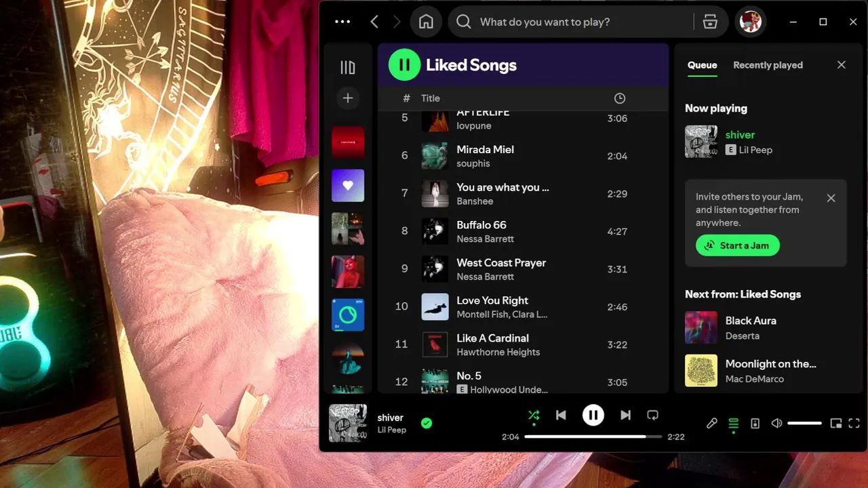Sort by duration clock icon

(620, 98)
